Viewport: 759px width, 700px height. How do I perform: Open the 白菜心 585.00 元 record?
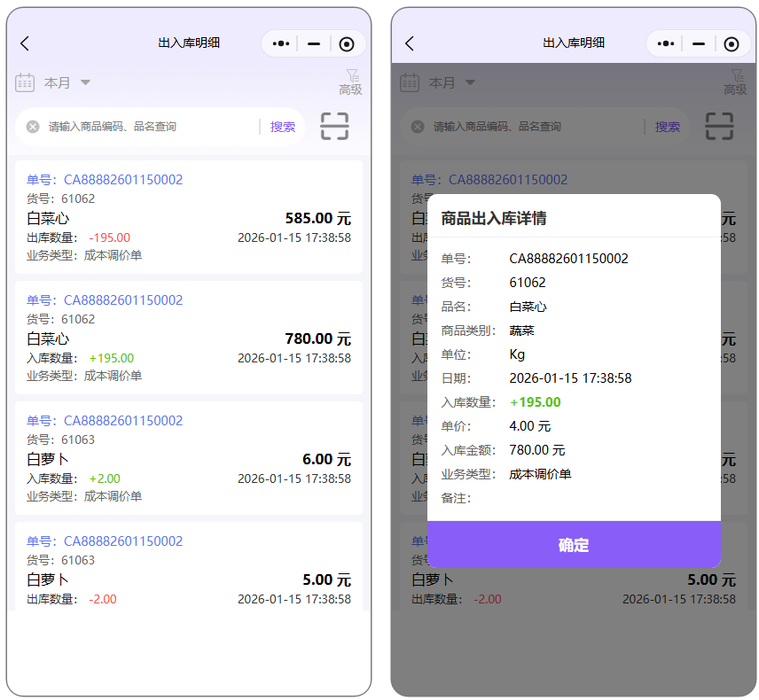pos(189,217)
